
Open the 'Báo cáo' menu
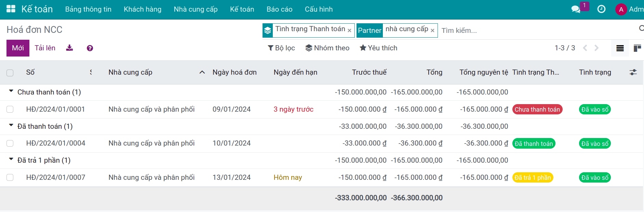279,9
